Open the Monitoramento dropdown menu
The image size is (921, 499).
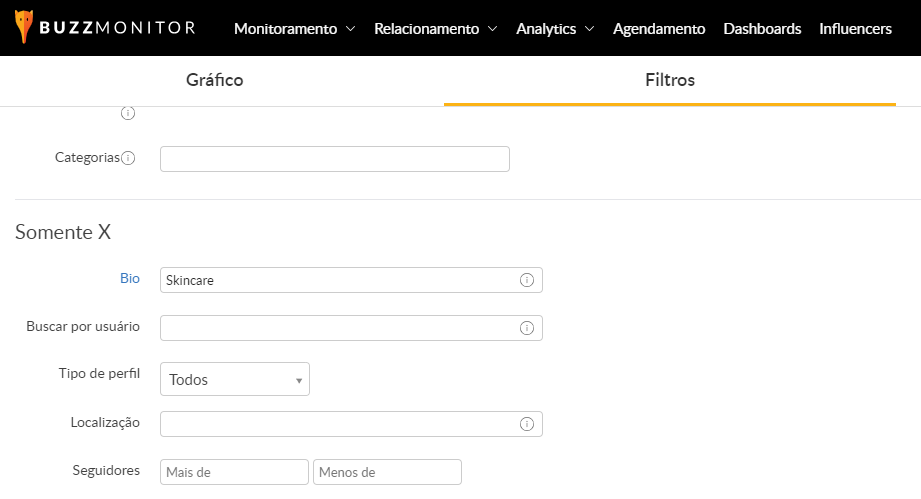point(294,29)
